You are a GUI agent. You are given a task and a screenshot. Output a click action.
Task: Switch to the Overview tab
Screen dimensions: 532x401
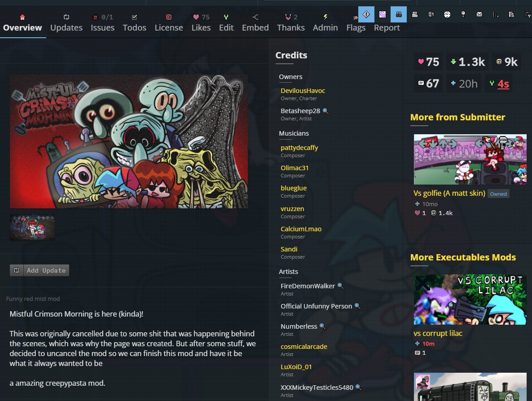click(22, 23)
